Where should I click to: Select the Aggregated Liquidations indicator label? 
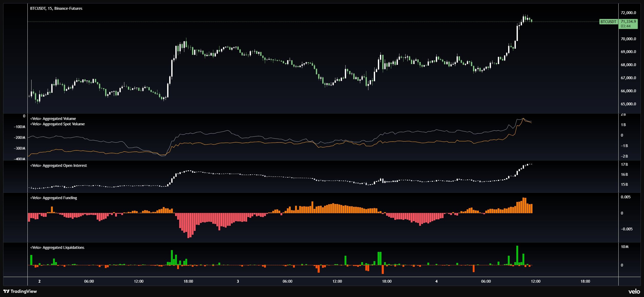[x=57, y=248]
